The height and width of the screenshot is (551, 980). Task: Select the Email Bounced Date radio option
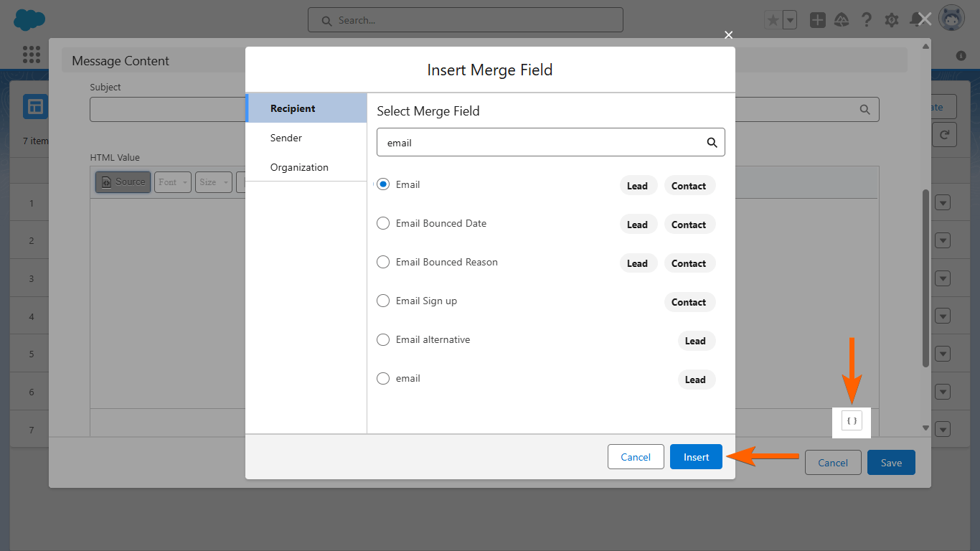[383, 223]
